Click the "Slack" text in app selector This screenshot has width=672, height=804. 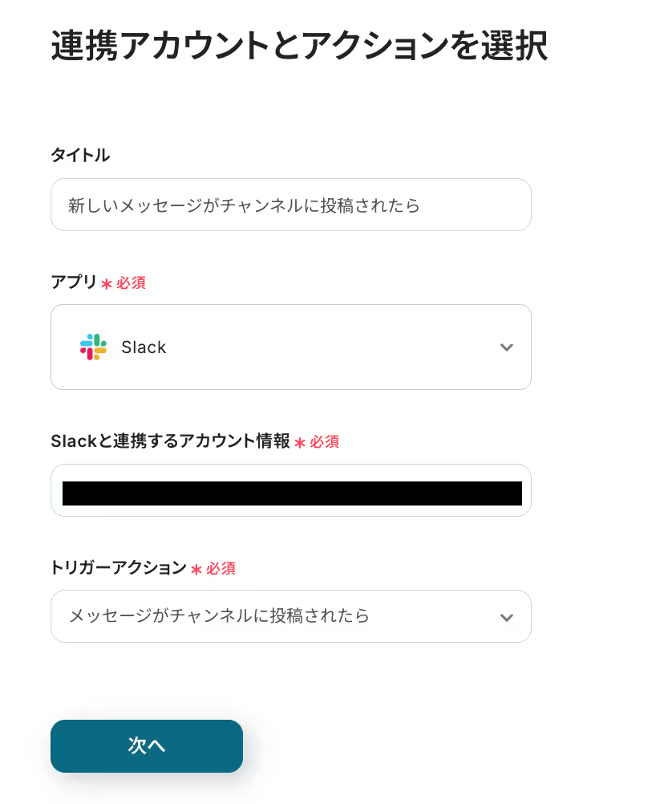(x=144, y=347)
